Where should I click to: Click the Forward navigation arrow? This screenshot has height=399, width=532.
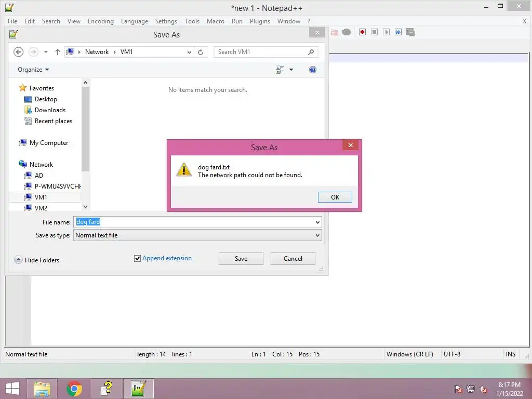(33, 52)
